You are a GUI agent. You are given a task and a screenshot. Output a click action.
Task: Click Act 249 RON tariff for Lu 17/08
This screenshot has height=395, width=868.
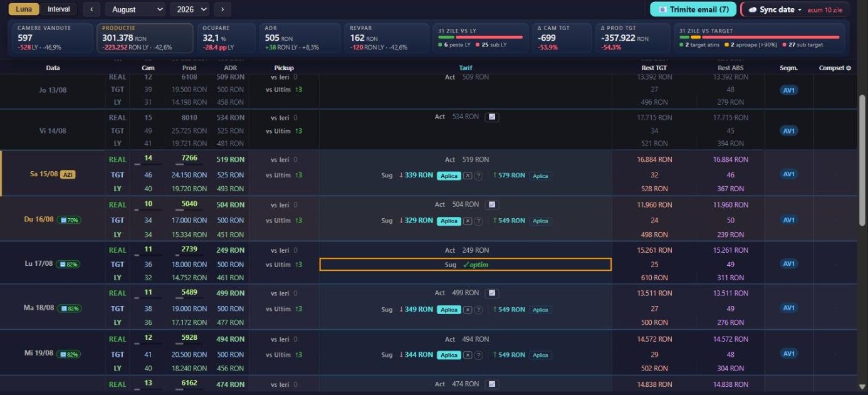click(x=467, y=250)
